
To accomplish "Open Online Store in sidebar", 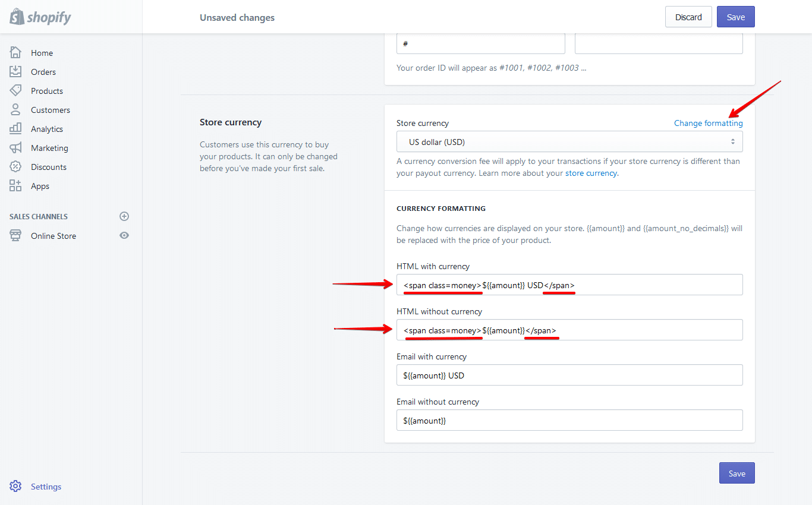I will 53,236.
